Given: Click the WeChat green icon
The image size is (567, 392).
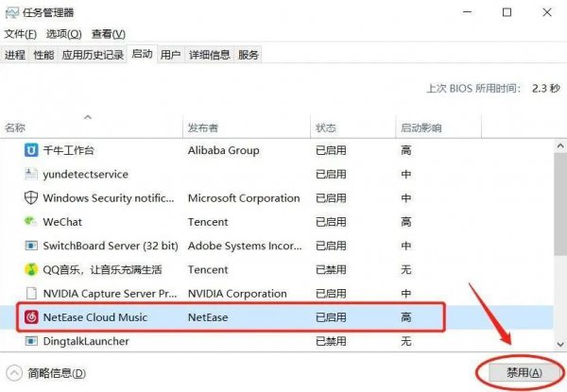Looking at the screenshot, I should pos(30,222).
